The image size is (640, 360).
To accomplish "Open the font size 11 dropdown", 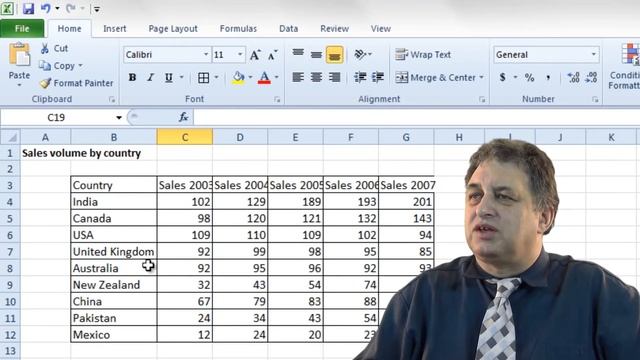I will [x=240, y=54].
